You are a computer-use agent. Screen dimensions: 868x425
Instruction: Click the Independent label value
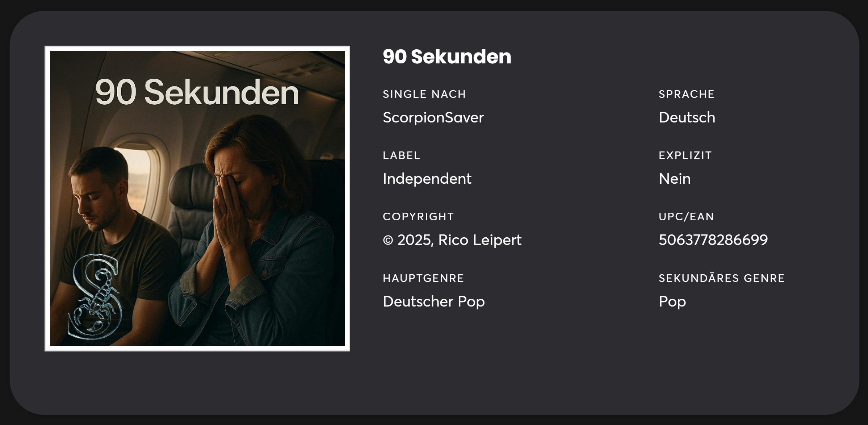(x=427, y=179)
